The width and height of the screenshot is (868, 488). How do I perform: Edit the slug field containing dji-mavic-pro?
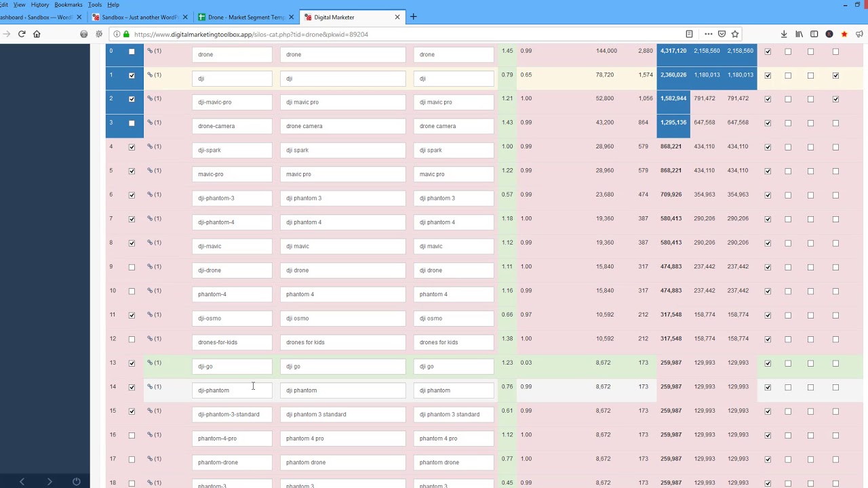pyautogui.click(x=232, y=102)
